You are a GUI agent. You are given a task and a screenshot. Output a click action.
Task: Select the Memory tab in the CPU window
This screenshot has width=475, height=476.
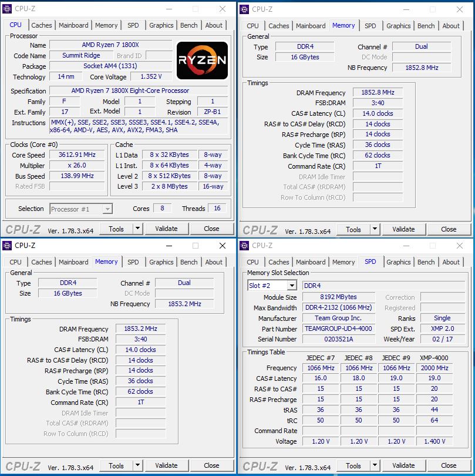(106, 25)
